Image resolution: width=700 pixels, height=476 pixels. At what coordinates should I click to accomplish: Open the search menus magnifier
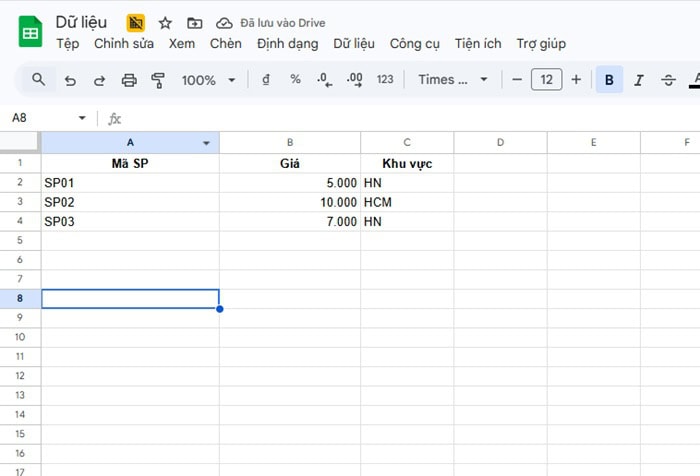click(x=39, y=79)
